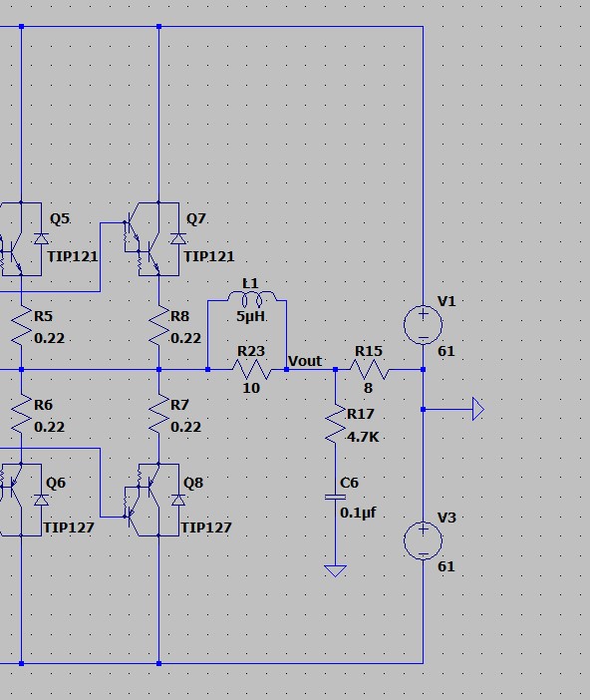
Task: Click the 0.22 value of R5
Action: coord(50,338)
